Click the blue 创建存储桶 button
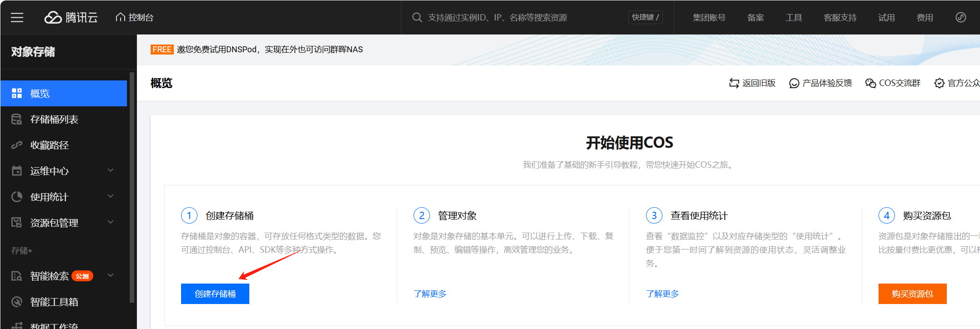Viewport: 980px width, 329px height. [x=215, y=294]
